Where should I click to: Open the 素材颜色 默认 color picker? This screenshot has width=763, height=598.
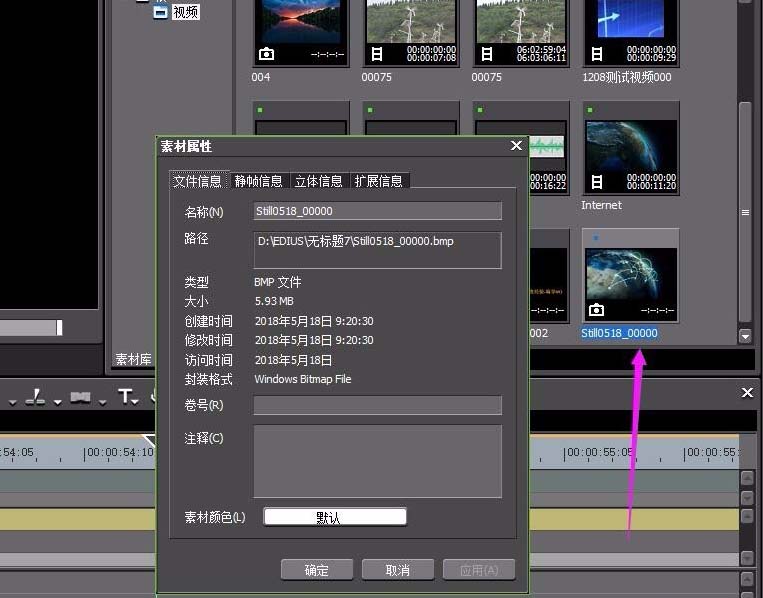pyautogui.click(x=335, y=517)
